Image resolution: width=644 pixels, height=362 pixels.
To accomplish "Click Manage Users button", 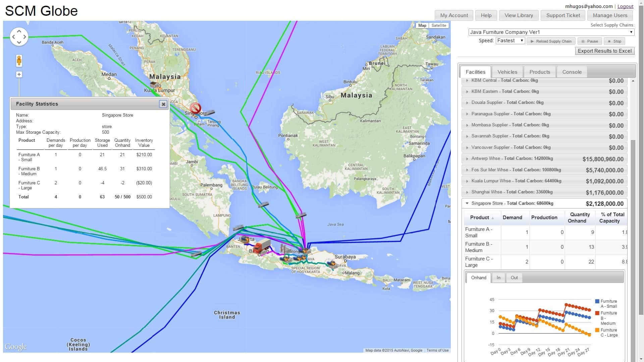I will click(610, 15).
